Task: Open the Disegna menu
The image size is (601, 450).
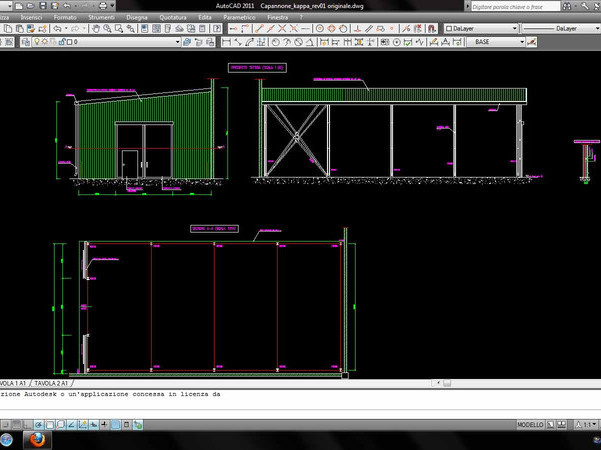Action: [137, 18]
